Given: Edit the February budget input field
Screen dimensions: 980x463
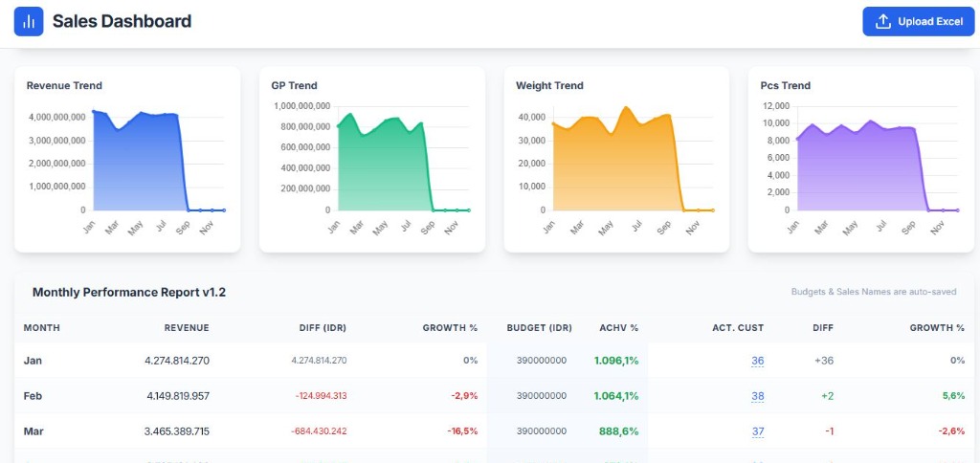Looking at the screenshot, I should coord(541,396).
